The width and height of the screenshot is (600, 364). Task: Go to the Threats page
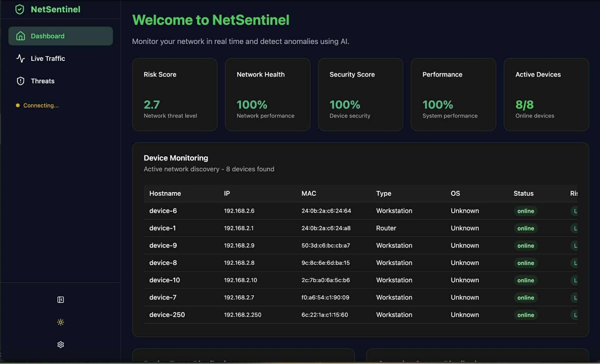point(42,81)
